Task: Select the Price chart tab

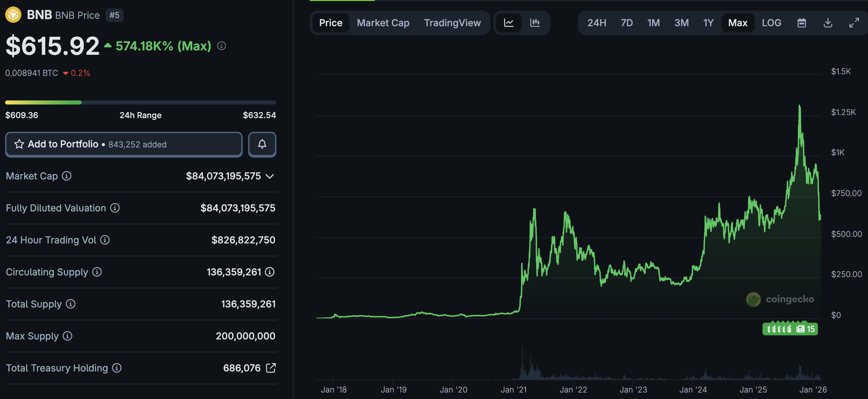Action: coord(331,23)
